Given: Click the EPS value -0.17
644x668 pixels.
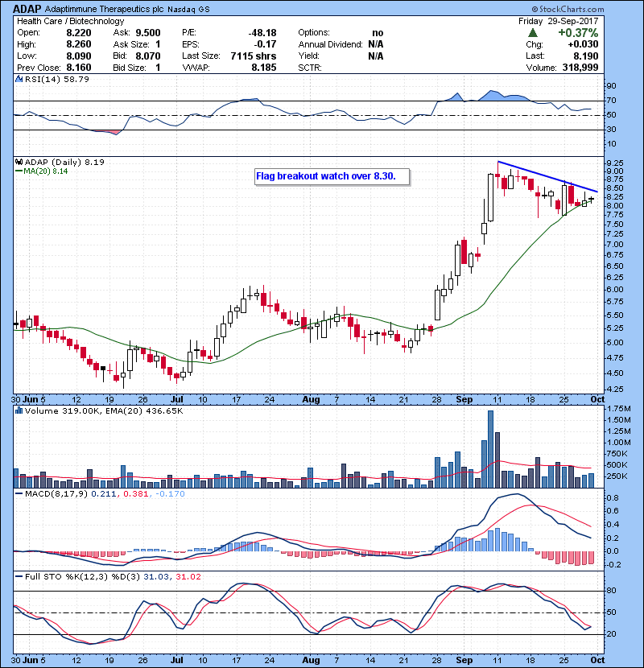Looking at the screenshot, I should coord(265,44).
